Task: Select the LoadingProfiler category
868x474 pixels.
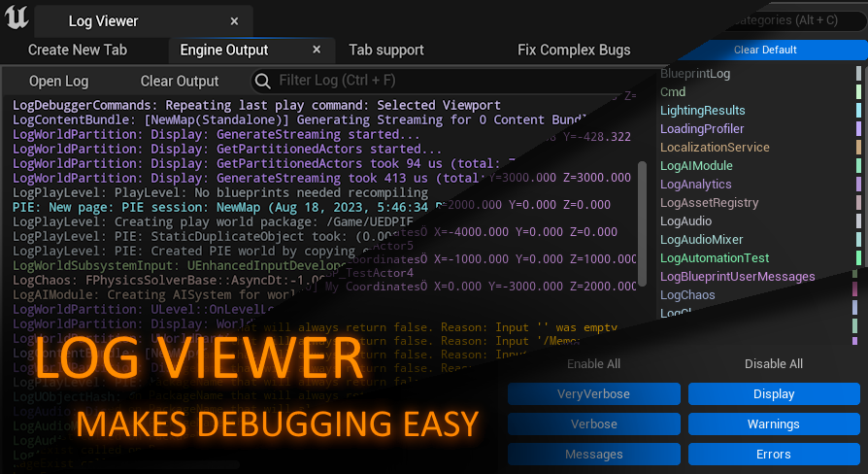Action: click(702, 128)
